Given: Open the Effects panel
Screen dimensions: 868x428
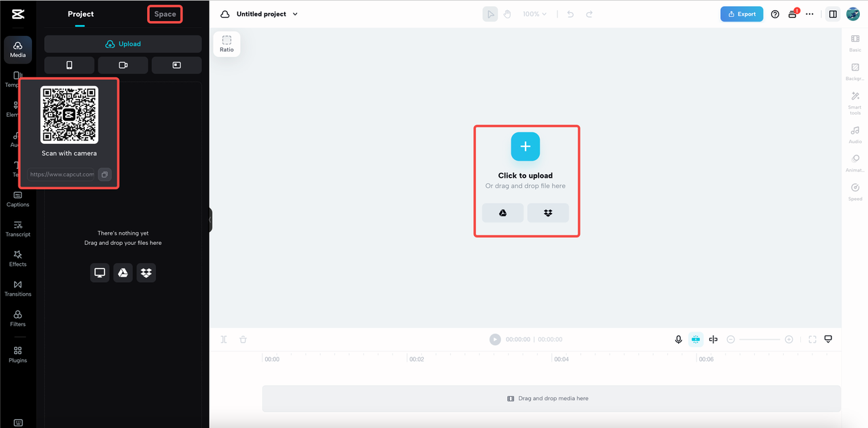Looking at the screenshot, I should [18, 258].
